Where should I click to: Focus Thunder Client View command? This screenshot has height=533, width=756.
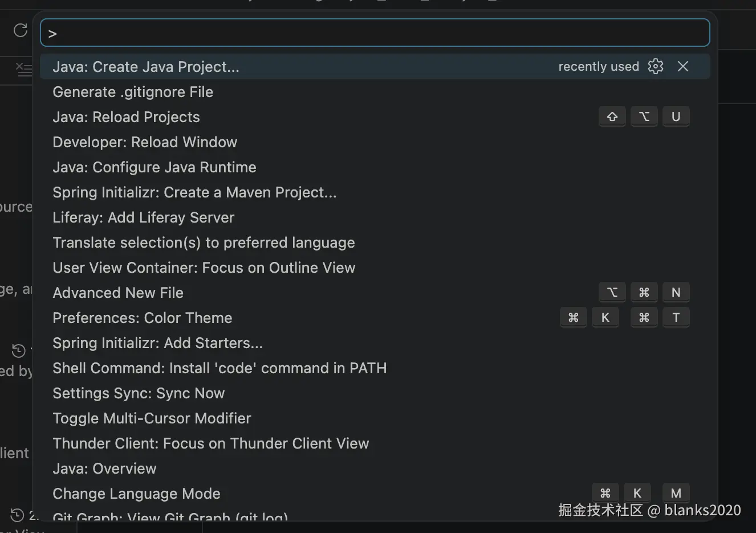(210, 443)
